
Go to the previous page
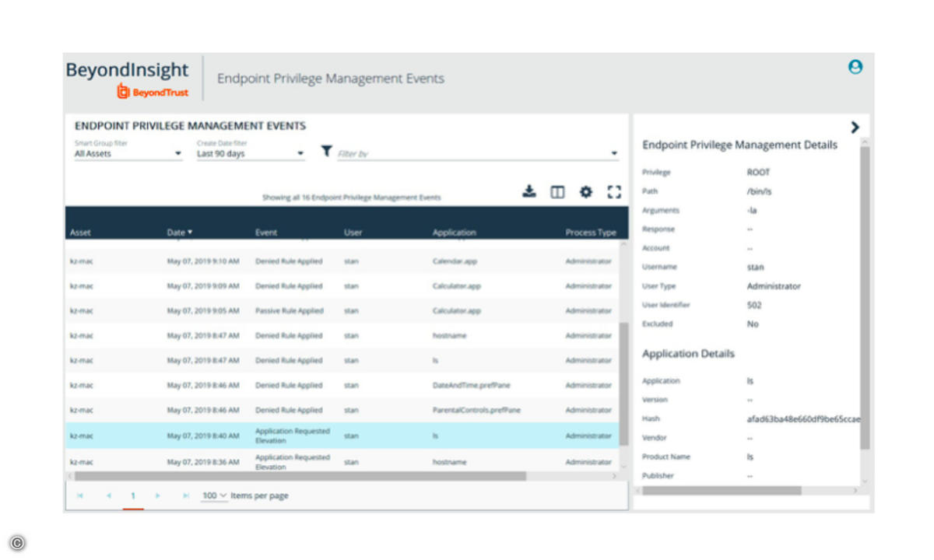click(x=108, y=495)
